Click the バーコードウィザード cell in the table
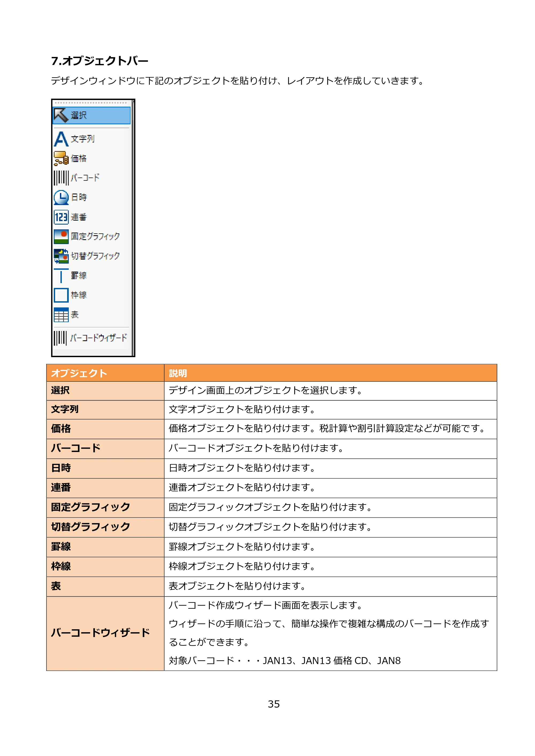The height and width of the screenshot is (756, 535). (x=105, y=634)
